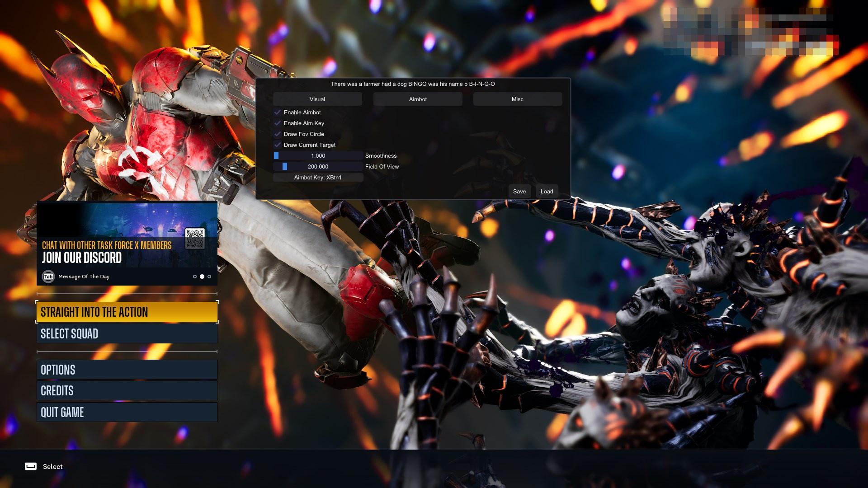Select second message page dot
This screenshot has height=488, width=868.
(202, 277)
